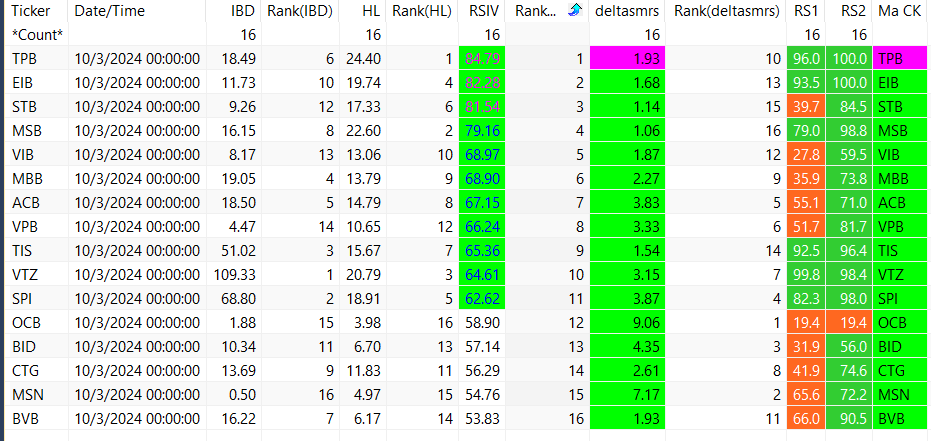This screenshot has height=441, width=931.
Task: Click deltasmrs value 4.35
Action: coord(627,347)
